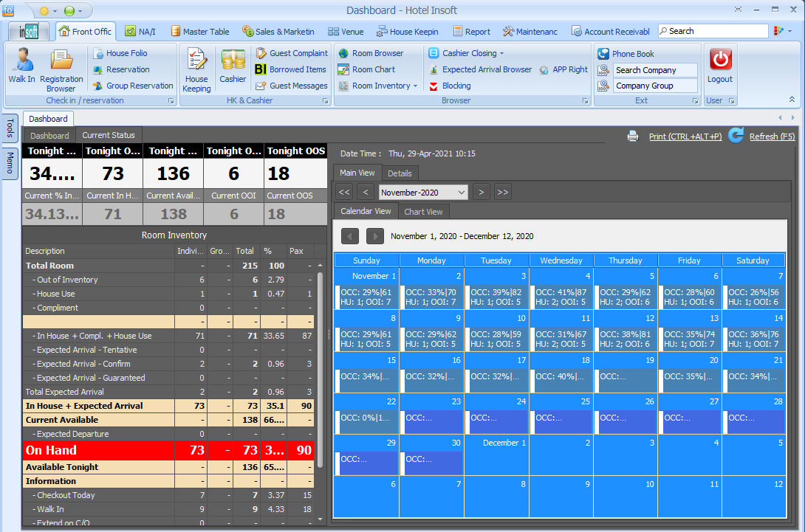Open the November-2020 month combo box
Image resolution: width=805 pixels, height=532 pixels.
(423, 193)
